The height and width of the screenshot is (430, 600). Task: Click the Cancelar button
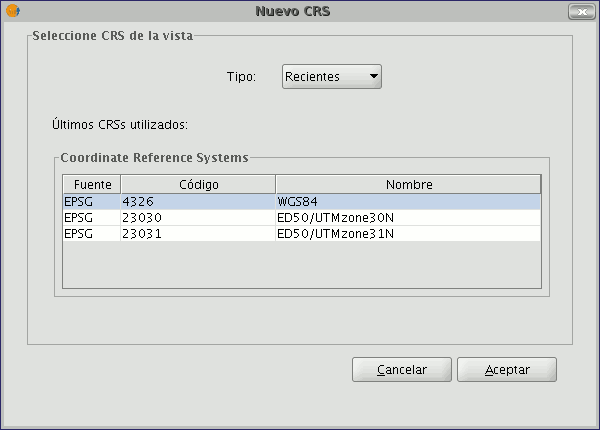[x=402, y=370]
